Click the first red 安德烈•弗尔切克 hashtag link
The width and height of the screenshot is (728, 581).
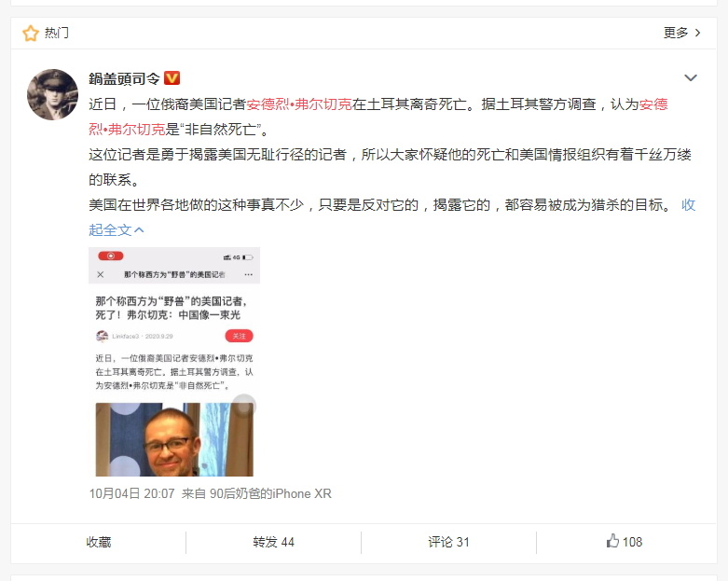(299, 104)
